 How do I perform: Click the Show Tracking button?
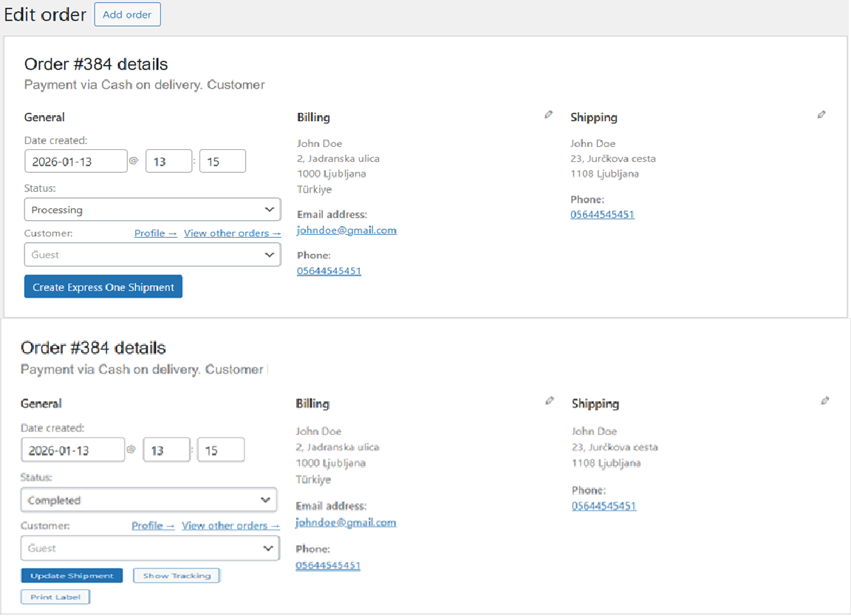176,575
